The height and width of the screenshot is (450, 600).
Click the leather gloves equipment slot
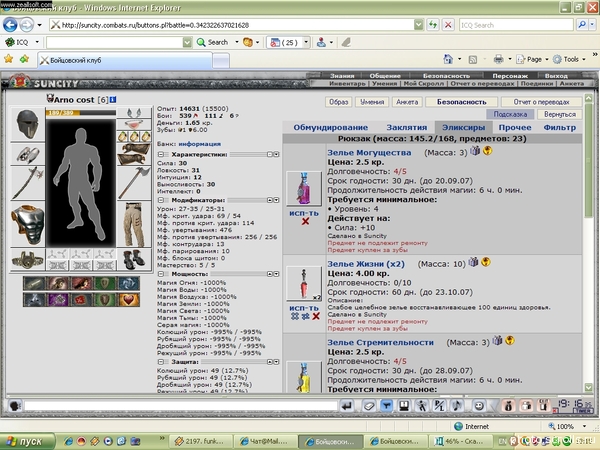point(134,154)
